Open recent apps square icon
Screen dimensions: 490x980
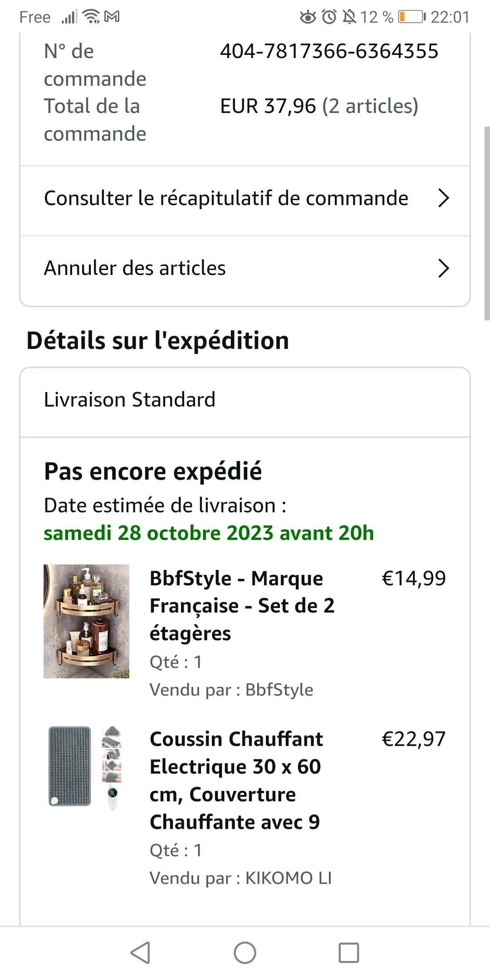coord(349,952)
